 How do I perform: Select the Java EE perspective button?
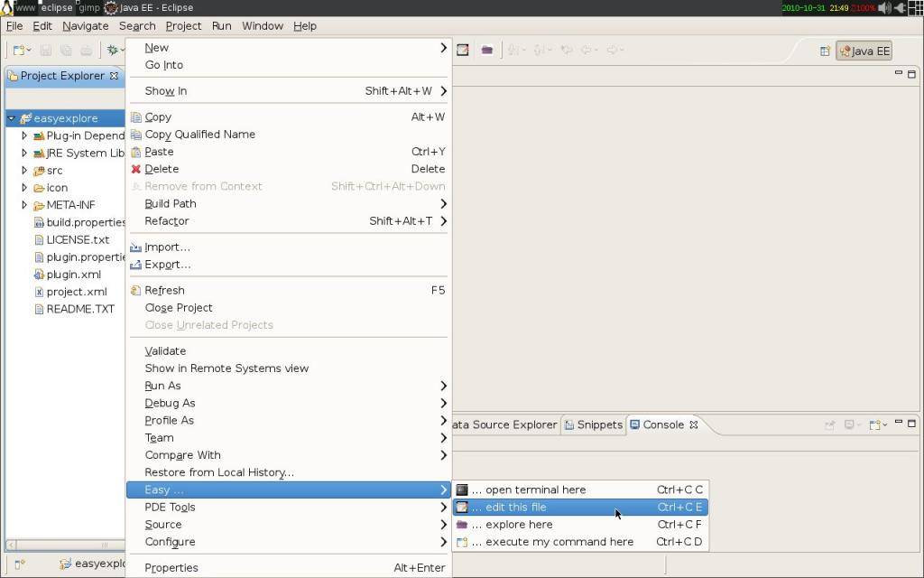(864, 51)
